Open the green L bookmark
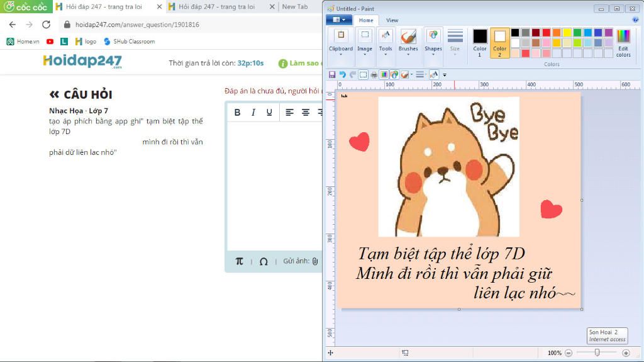Viewport: 644px width, 362px height. [x=64, y=42]
